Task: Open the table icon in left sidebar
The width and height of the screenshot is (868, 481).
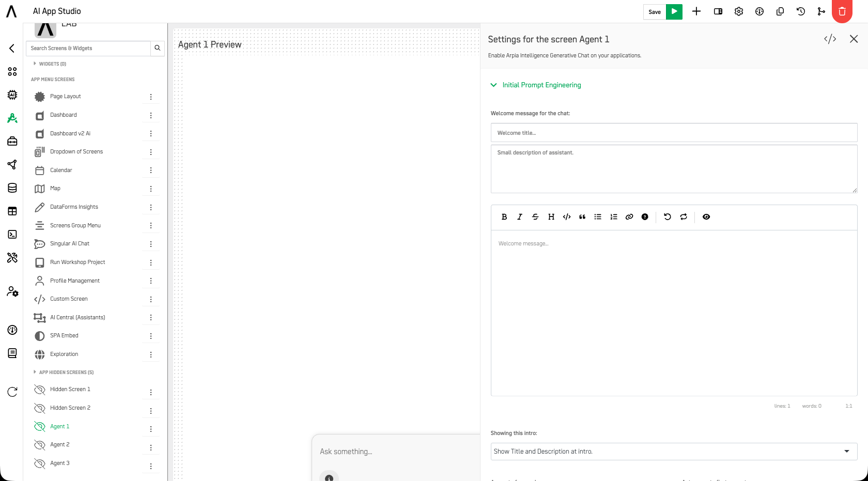Action: [x=12, y=211]
